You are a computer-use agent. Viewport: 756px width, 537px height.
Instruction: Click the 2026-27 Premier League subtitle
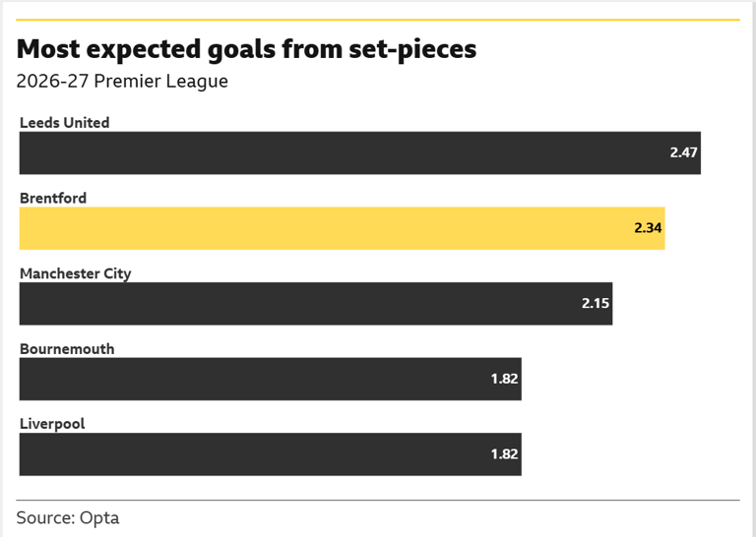click(122, 81)
